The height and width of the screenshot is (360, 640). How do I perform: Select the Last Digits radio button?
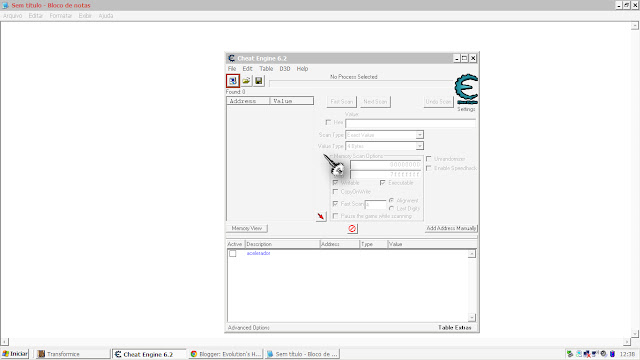[x=391, y=209]
